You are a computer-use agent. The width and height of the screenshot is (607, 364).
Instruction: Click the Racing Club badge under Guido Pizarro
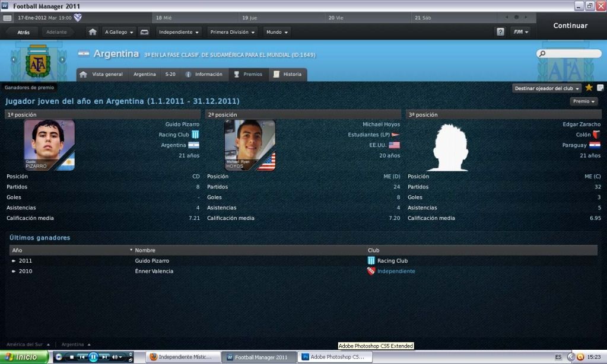(x=195, y=135)
